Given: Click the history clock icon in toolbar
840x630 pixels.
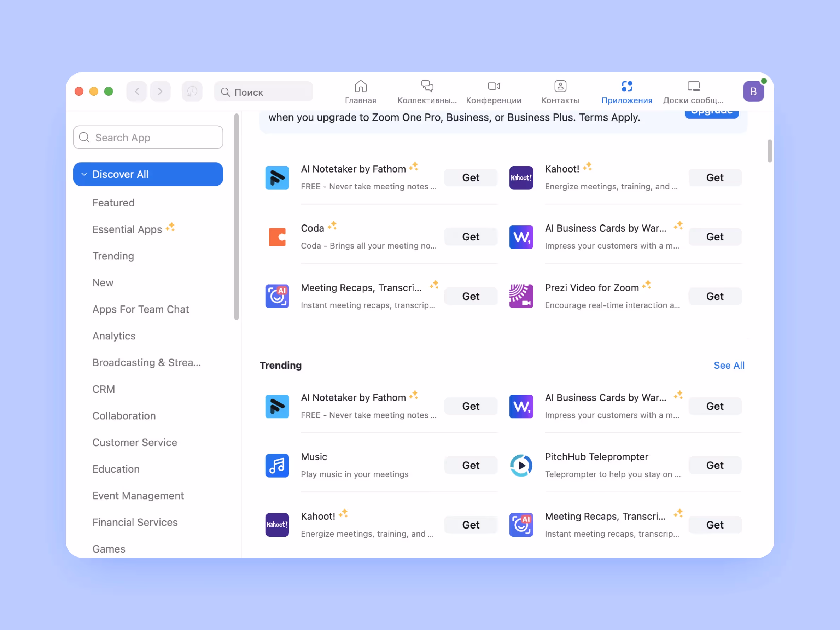Looking at the screenshot, I should (192, 92).
